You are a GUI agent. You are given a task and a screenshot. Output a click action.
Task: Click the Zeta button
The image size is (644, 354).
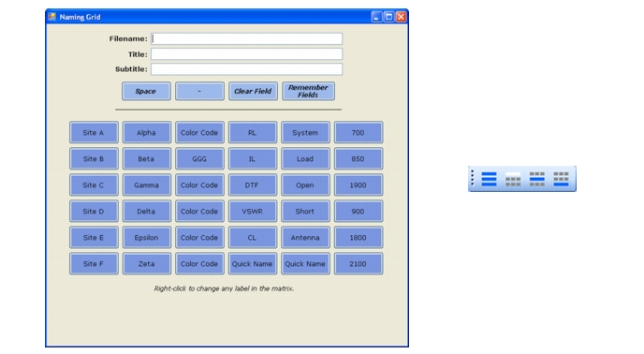(x=147, y=264)
